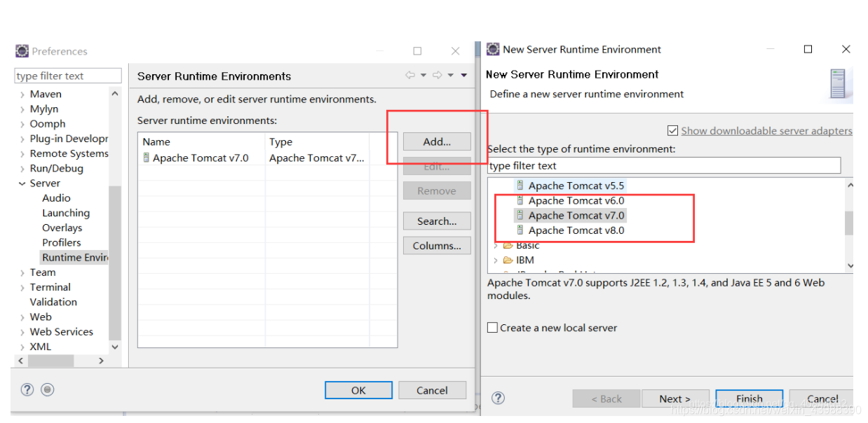Viewport: 868px width, 423px height.
Task: Expand the Run/Debug node
Action: point(22,169)
